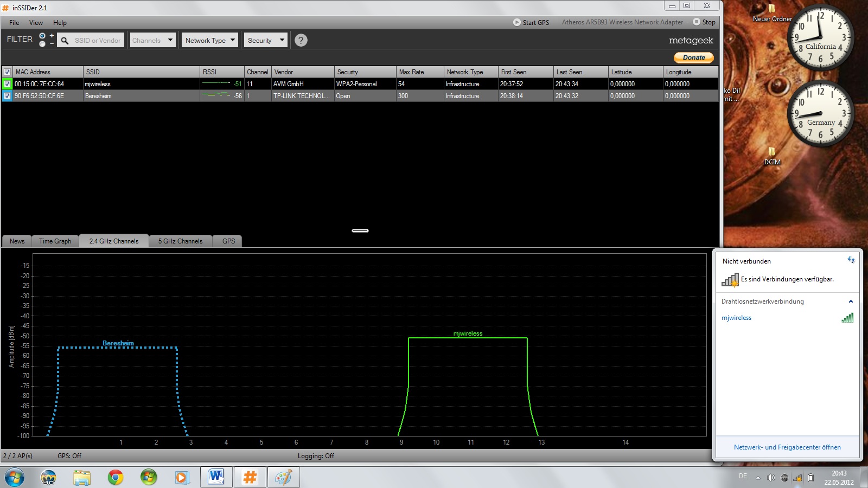The image size is (868, 488).
Task: Uncheck the Beresheim row checkbox
Action: pos(8,96)
